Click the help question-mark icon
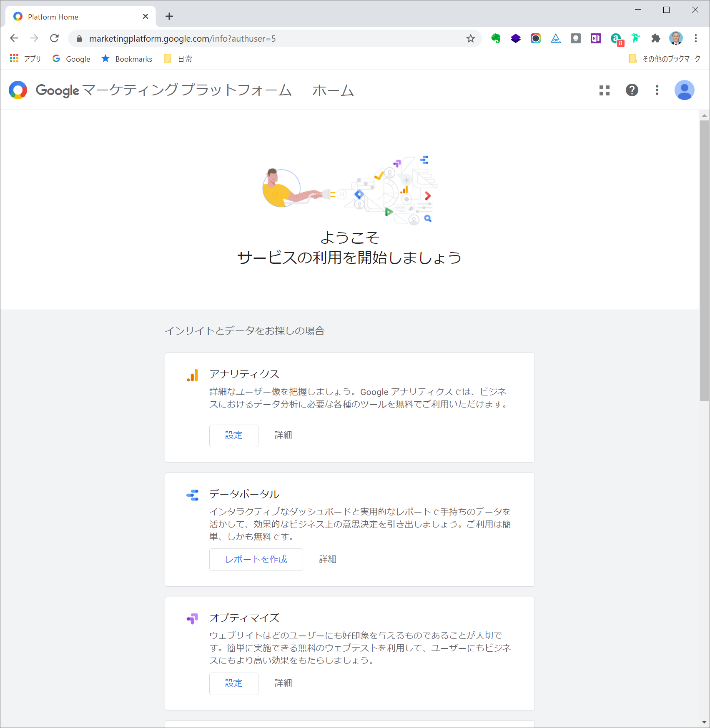This screenshot has width=710, height=728. click(x=632, y=90)
